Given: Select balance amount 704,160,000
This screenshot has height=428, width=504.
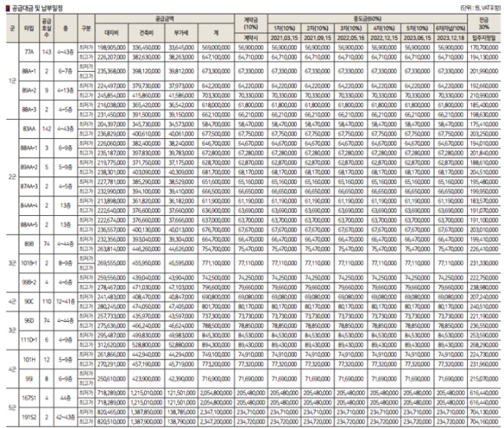Looking at the screenshot, I should click(484, 421).
